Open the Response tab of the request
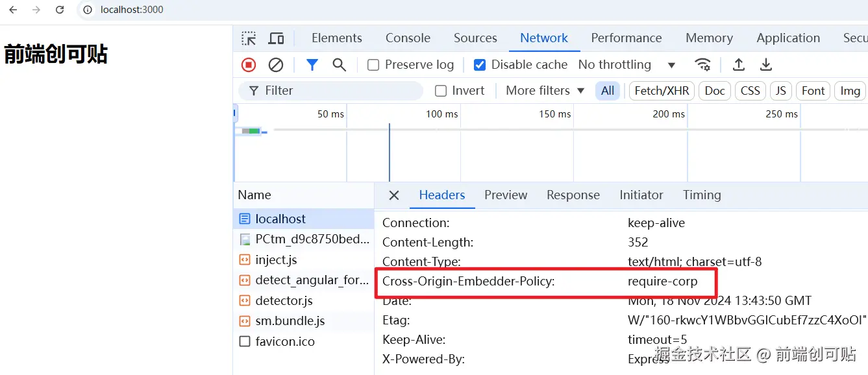The image size is (868, 375). coord(573,195)
